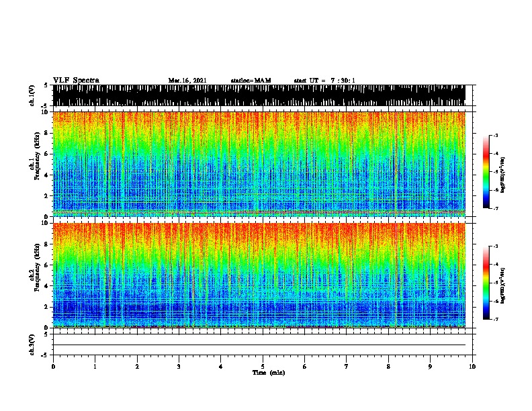The height and width of the screenshot is (411, 532).
Task: Click the ch.1 spectrogram color scale bar
Action: 486,172
